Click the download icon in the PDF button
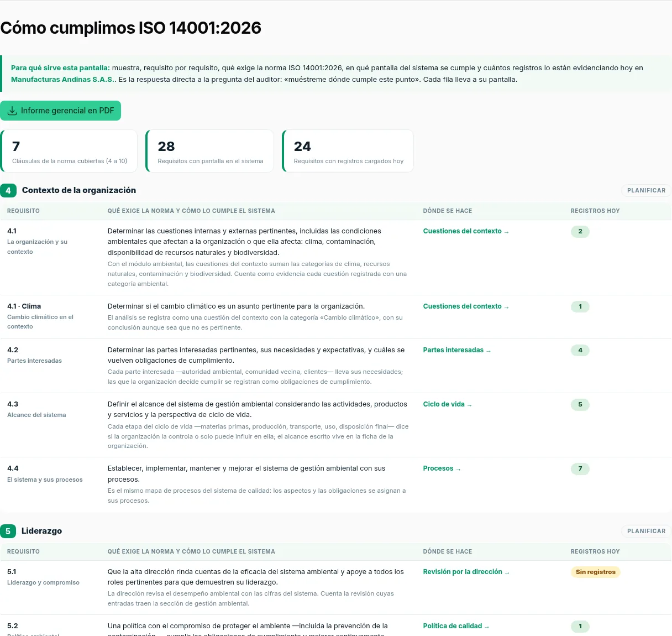This screenshot has height=636, width=672. pyautogui.click(x=12, y=111)
